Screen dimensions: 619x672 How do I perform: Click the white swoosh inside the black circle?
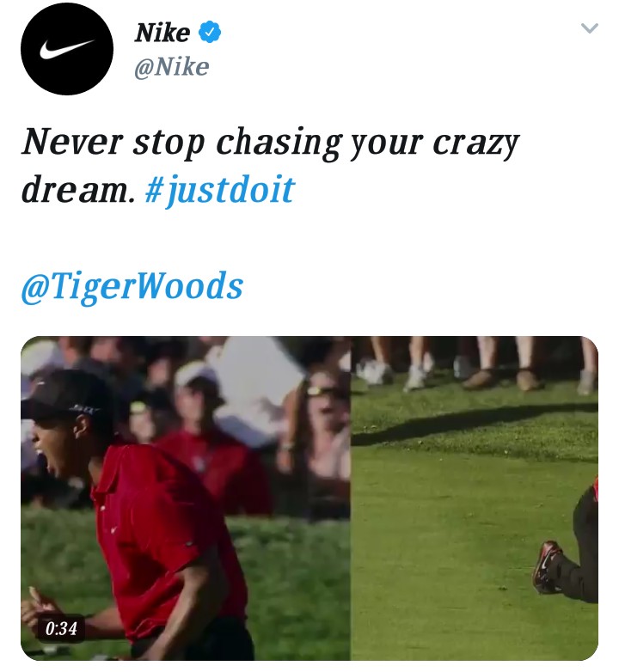(67, 50)
